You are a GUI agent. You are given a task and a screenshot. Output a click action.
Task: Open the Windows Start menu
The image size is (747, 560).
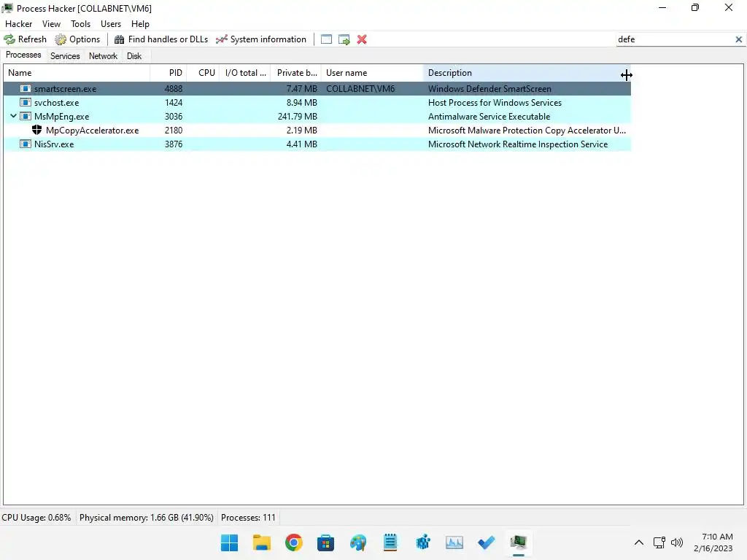point(230,542)
